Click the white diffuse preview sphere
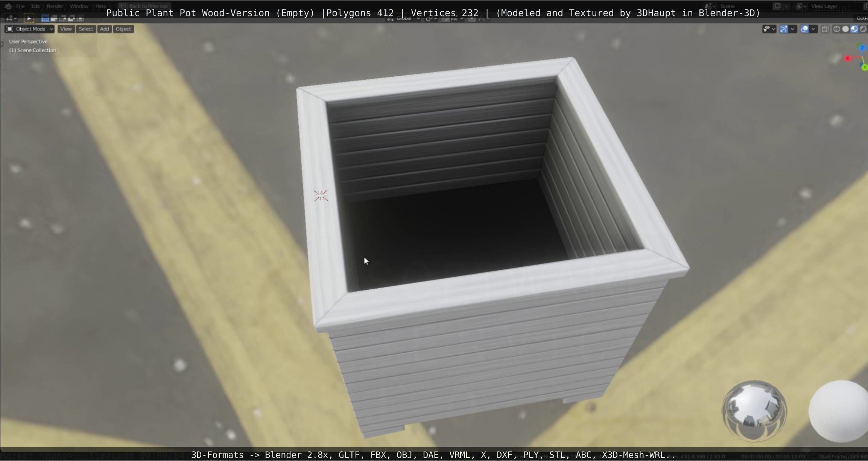This screenshot has height=461, width=868. tap(838, 411)
